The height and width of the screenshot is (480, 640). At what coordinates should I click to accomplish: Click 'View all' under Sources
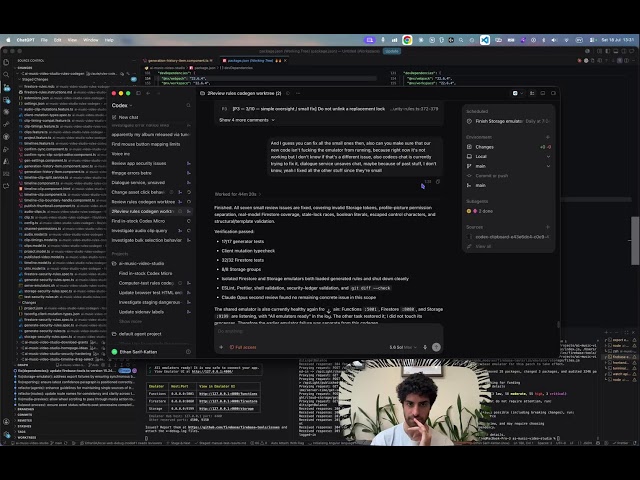click(x=483, y=247)
